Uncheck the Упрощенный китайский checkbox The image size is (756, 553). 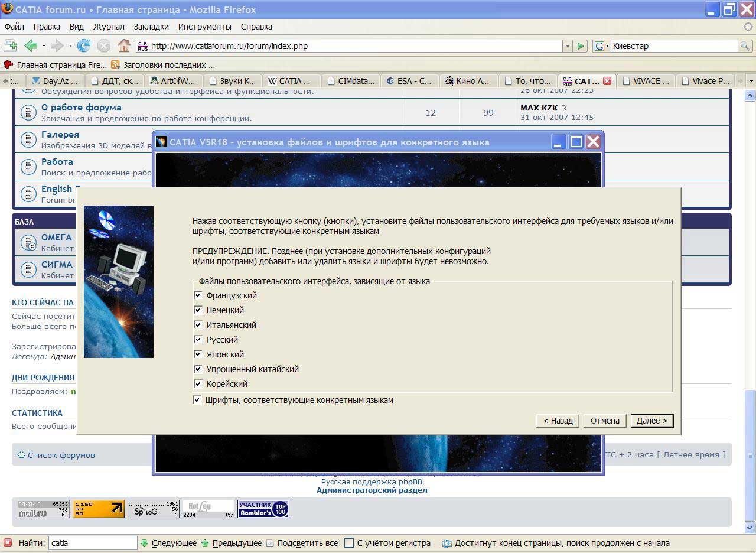[x=198, y=369]
